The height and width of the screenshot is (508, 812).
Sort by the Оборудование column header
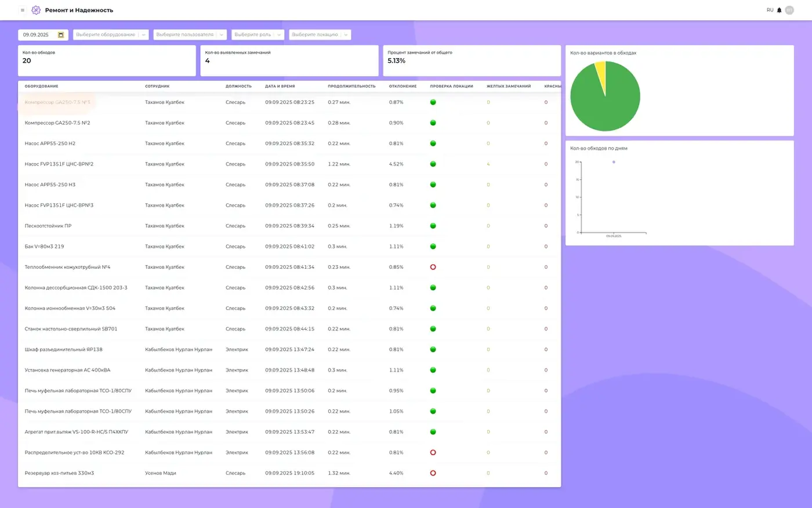41,87
